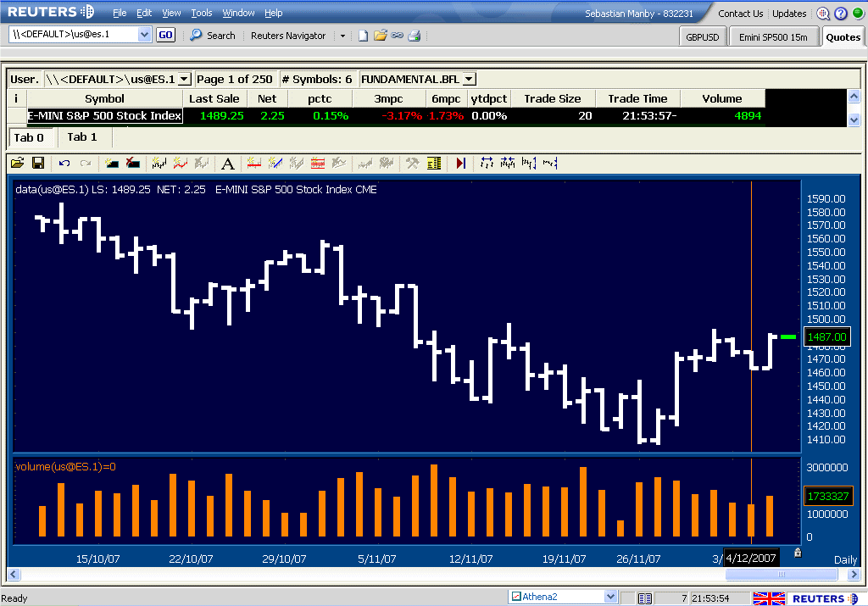Click chart horizontal scrollbar thumb
The height and width of the screenshot is (606, 868).
[x=781, y=574]
